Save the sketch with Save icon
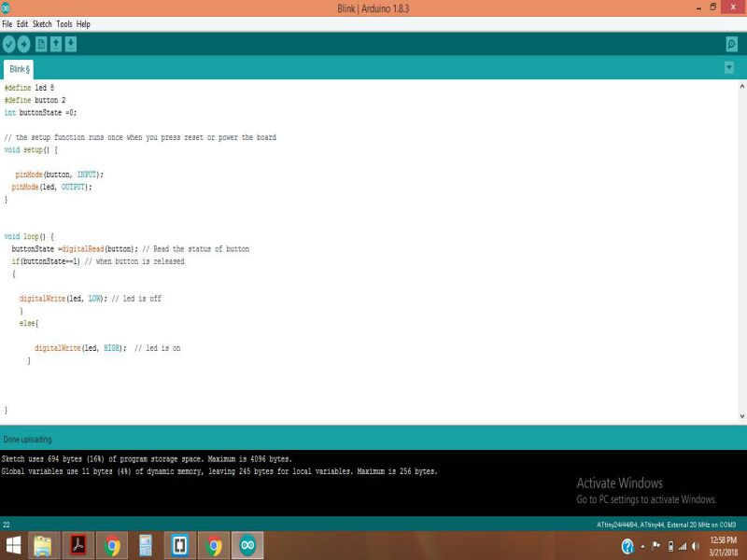 (71, 44)
